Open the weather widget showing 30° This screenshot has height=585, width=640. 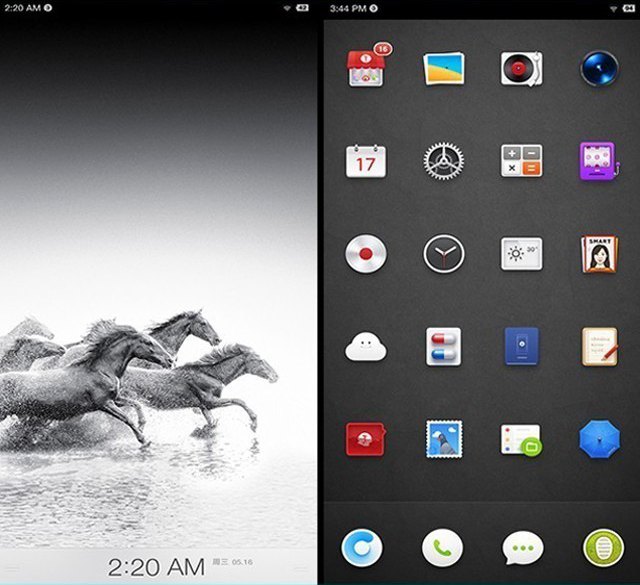(x=521, y=254)
